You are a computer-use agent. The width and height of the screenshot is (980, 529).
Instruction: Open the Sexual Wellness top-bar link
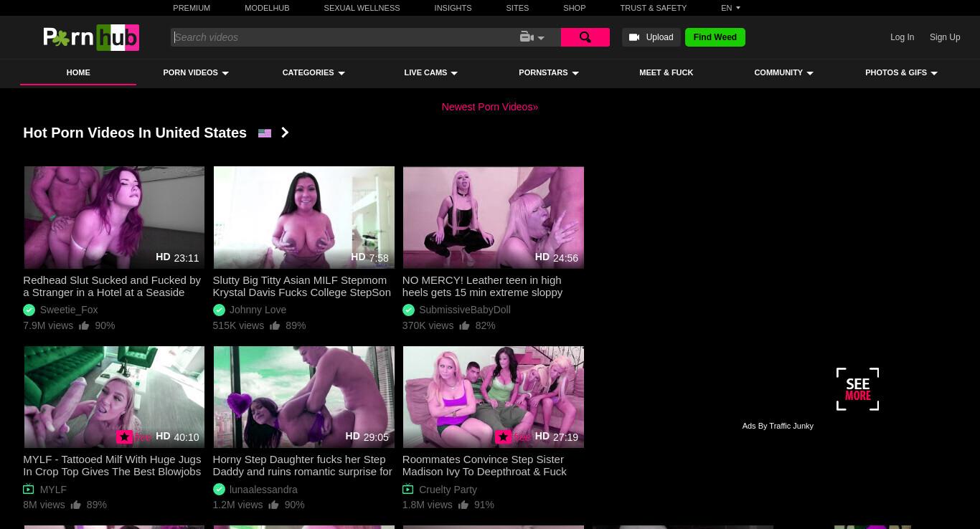click(362, 8)
